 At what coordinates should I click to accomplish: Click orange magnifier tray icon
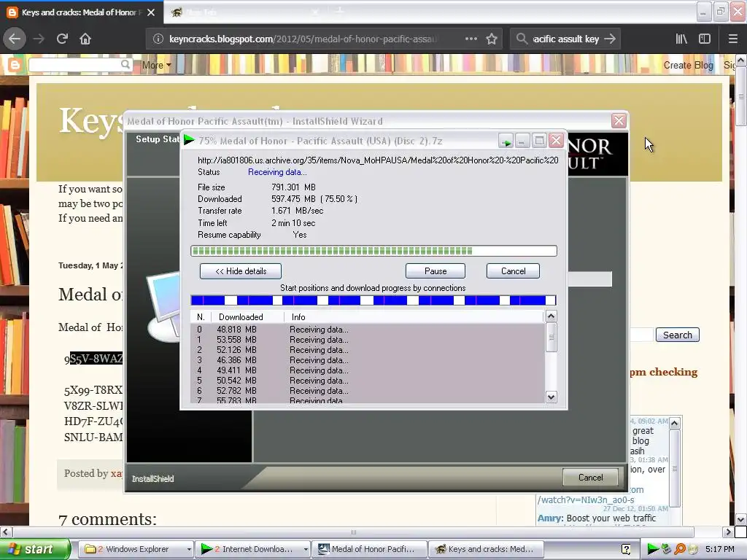pyautogui.click(x=679, y=549)
